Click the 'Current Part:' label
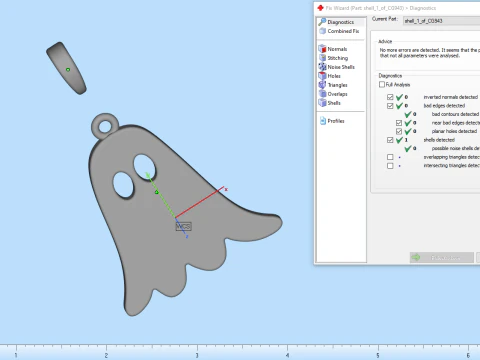The width and height of the screenshot is (480, 360). tap(385, 19)
